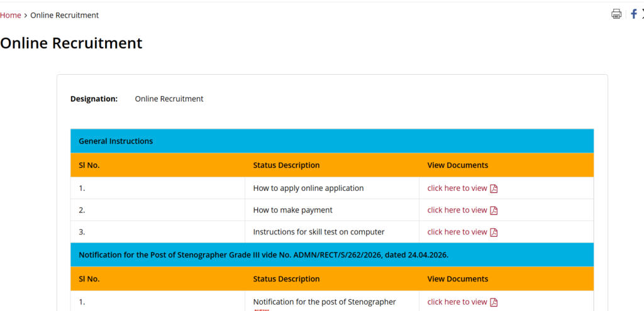Click 'How to apply online application' text
This screenshot has width=644, height=311.
coord(308,188)
